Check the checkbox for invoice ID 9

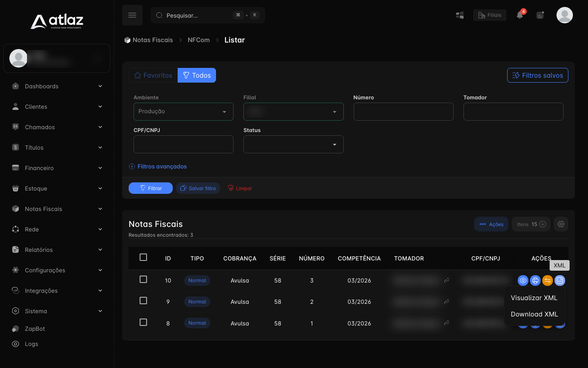[x=143, y=301]
